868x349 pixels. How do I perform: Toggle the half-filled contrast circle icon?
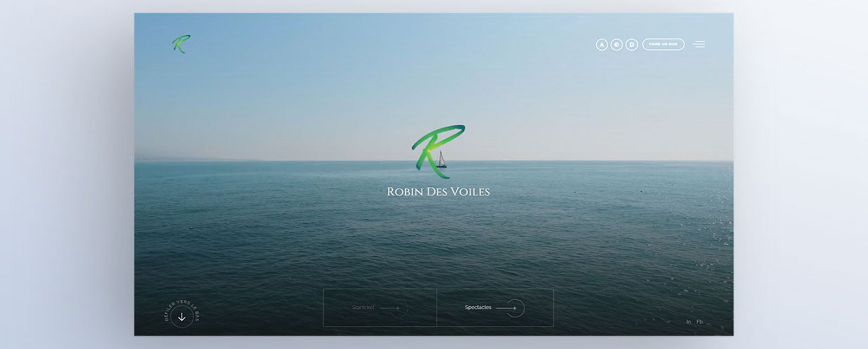pyautogui.click(x=617, y=44)
